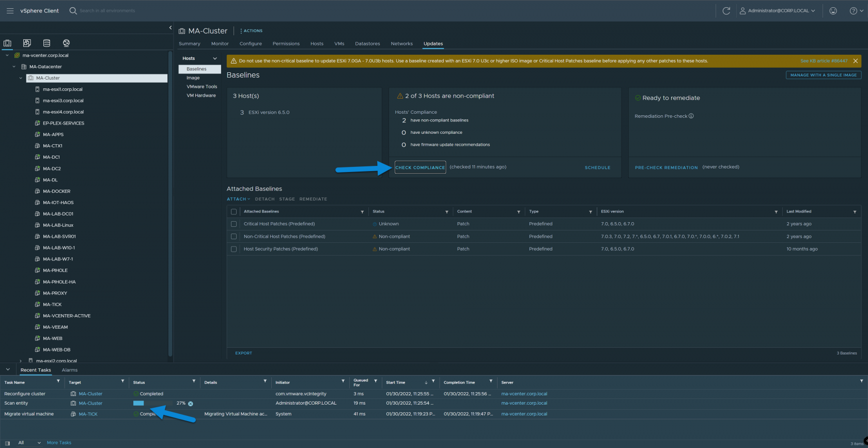Open the Datastores tab
Image resolution: width=868 pixels, height=448 pixels.
click(367, 43)
